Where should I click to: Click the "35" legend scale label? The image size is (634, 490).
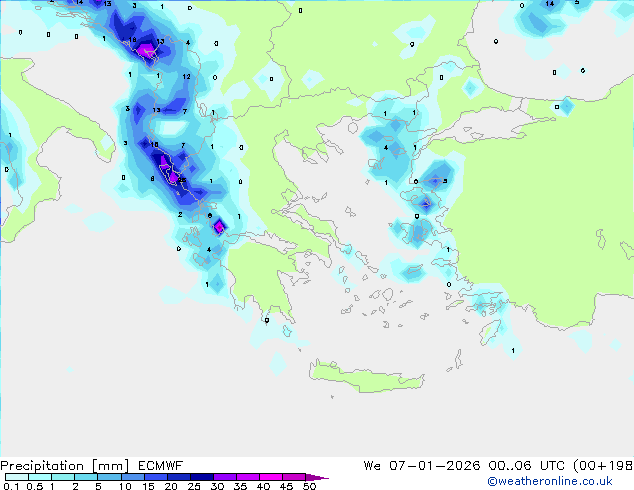coord(240,486)
